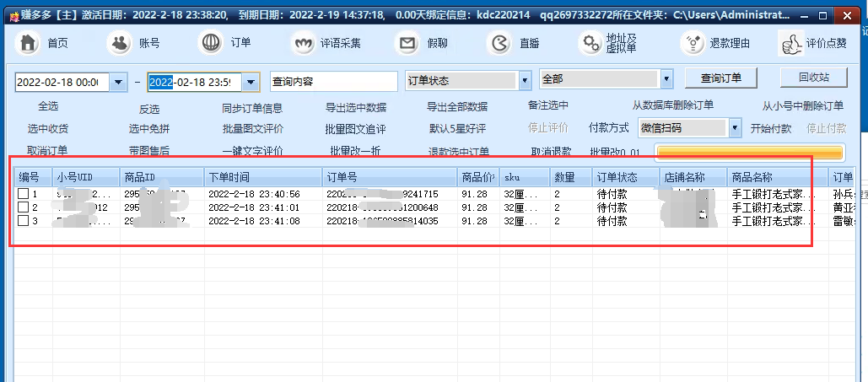The width and height of the screenshot is (868, 382).
Task: Click 默认5星好评 default five-star
Action: click(x=457, y=129)
